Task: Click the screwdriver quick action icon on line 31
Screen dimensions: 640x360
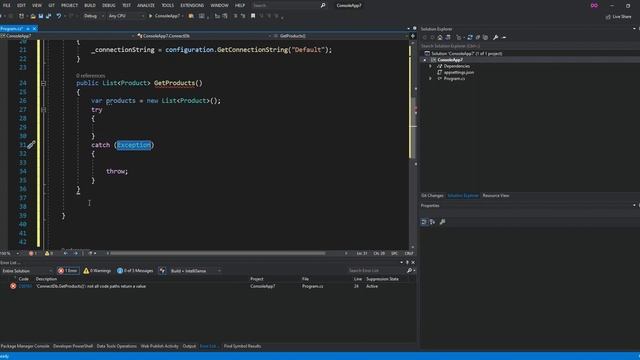Action: (x=31, y=144)
